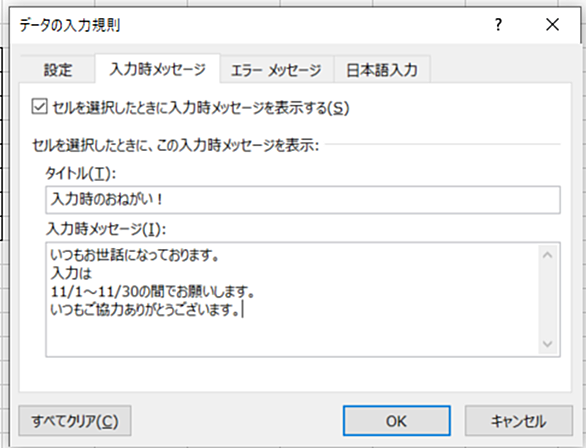Screen dimensions: 586x448
Task: Click the キャンセル button
Action: 519,421
